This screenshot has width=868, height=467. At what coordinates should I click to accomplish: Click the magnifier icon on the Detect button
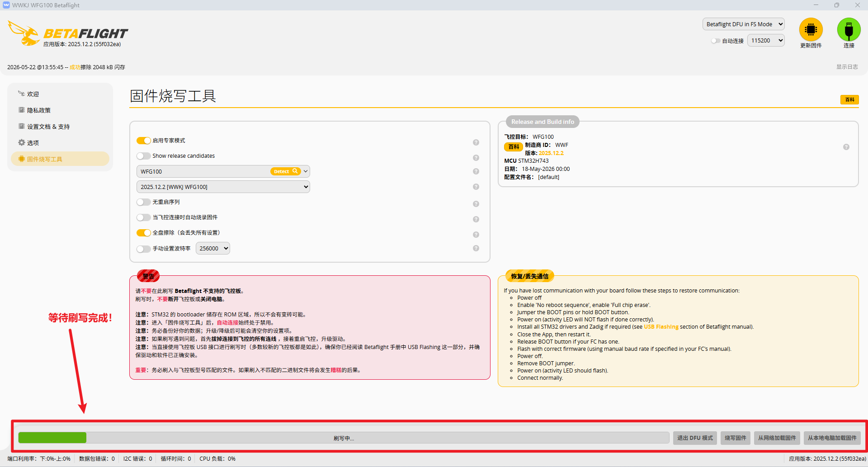tap(295, 171)
